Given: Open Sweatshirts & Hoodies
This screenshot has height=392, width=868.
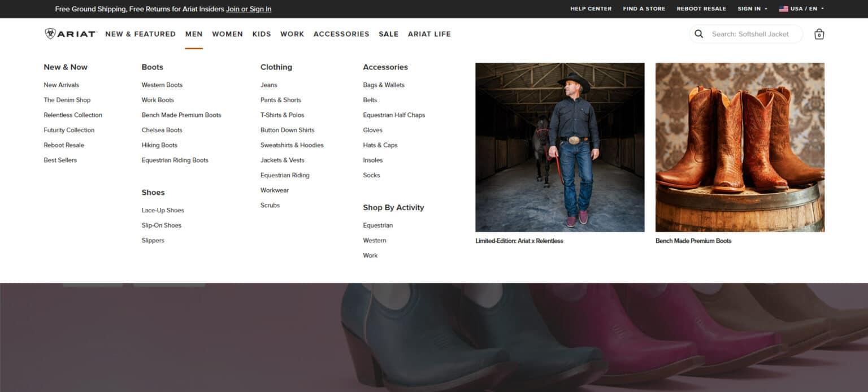Looking at the screenshot, I should [292, 145].
